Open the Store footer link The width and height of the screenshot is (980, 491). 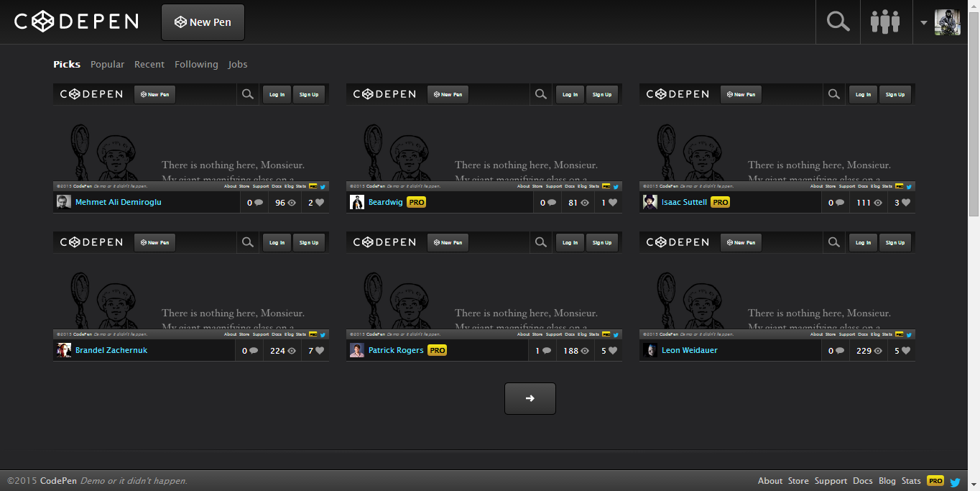click(x=798, y=481)
